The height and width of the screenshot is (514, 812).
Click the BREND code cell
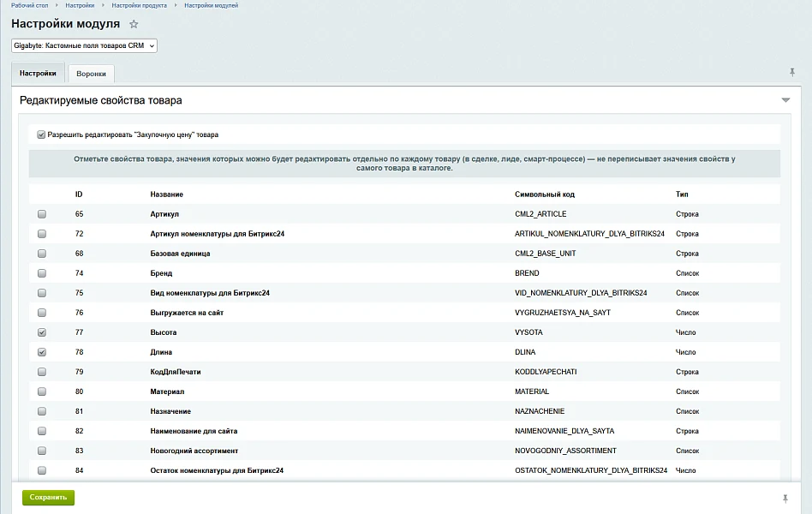pos(527,273)
